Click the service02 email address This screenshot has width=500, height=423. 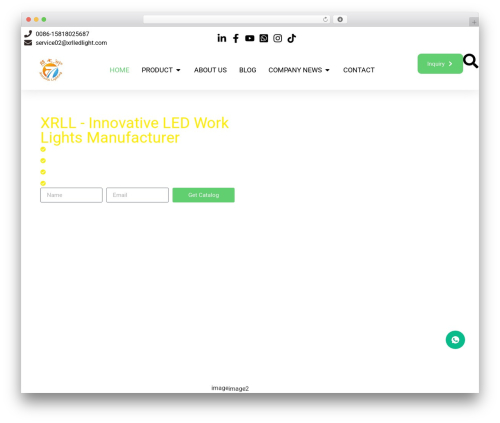pos(71,43)
